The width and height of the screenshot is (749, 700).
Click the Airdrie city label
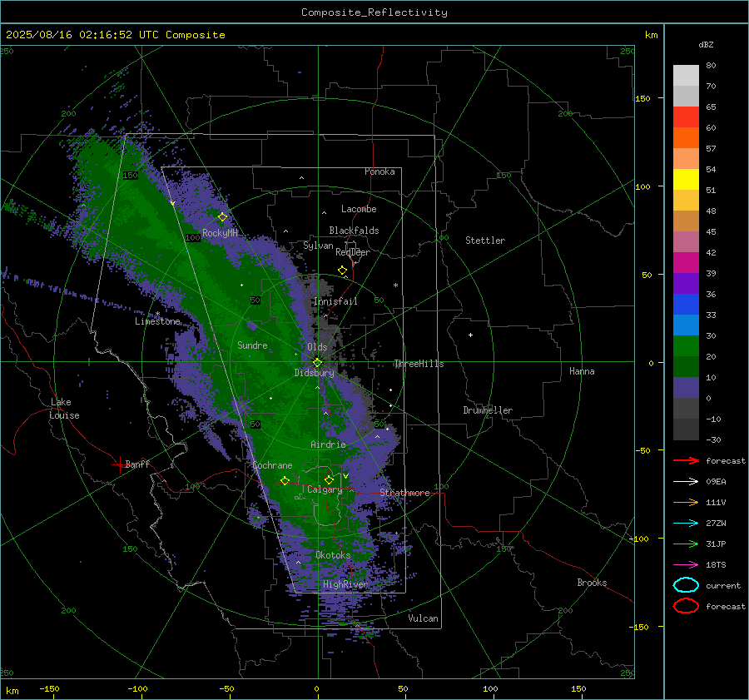coord(328,444)
